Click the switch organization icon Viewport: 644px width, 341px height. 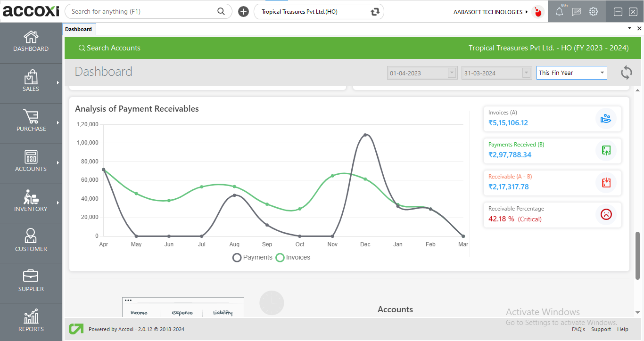pos(375,12)
